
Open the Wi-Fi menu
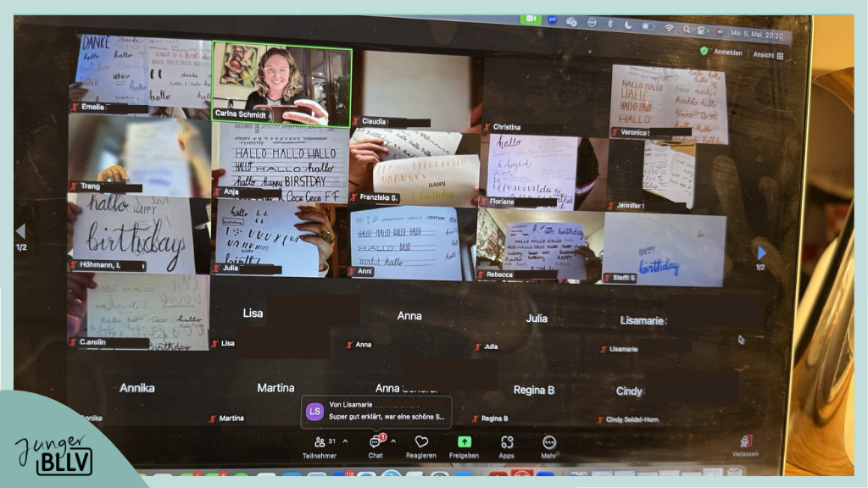pyautogui.click(x=669, y=28)
